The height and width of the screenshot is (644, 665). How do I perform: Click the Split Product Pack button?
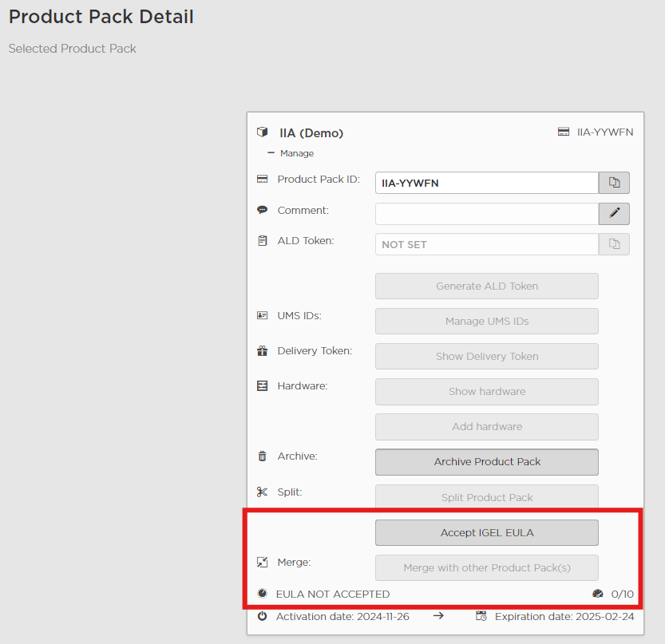(x=487, y=497)
